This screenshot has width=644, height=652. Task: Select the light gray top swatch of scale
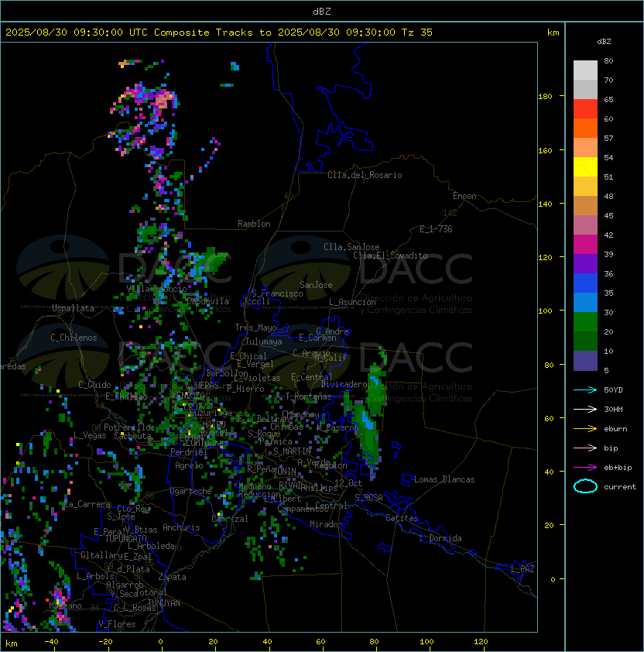pyautogui.click(x=585, y=70)
